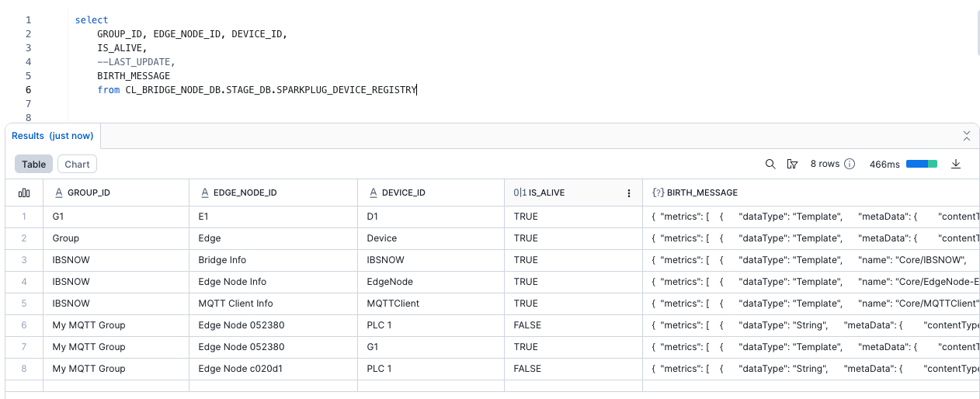
Task: Click the query duration profile bar
Action: pos(922,164)
